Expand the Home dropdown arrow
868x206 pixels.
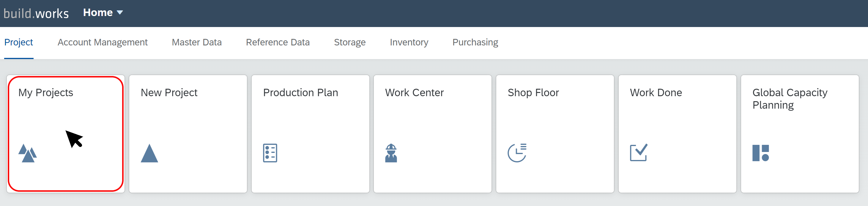tap(120, 13)
